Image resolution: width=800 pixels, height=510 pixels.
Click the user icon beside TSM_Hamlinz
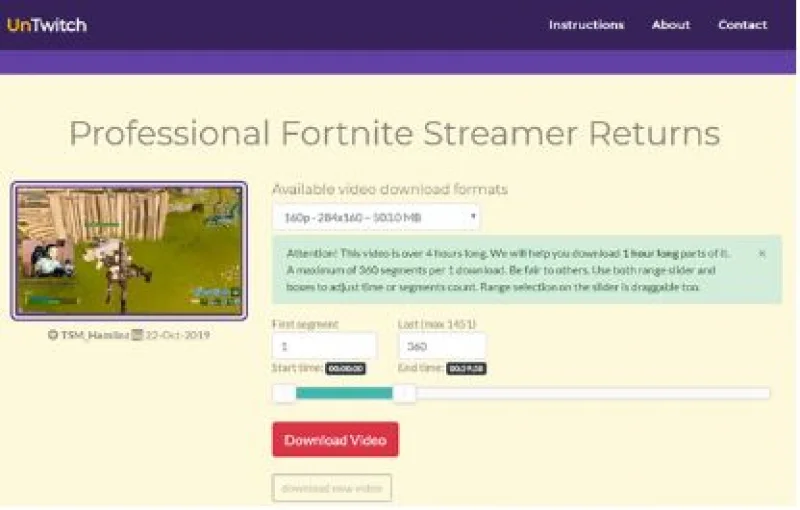52,335
